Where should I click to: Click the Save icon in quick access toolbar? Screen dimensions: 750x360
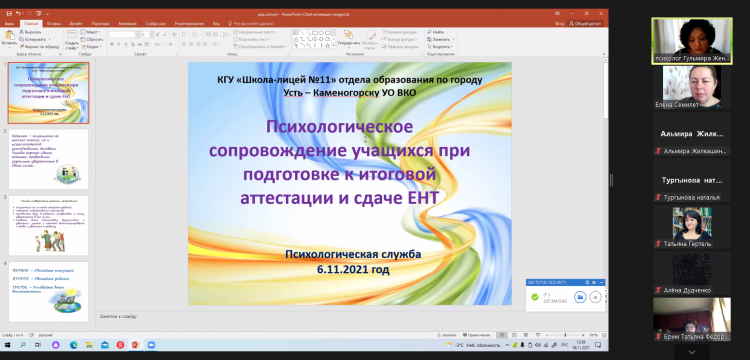10,14
